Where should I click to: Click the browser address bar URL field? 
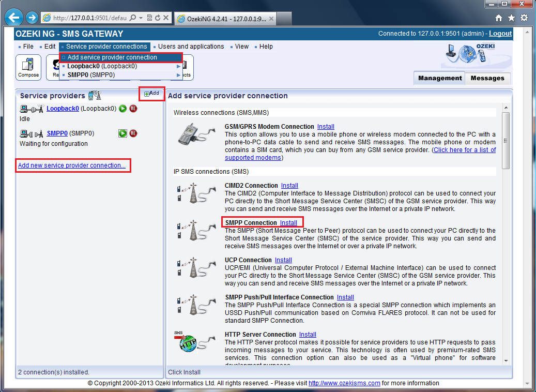pos(89,18)
